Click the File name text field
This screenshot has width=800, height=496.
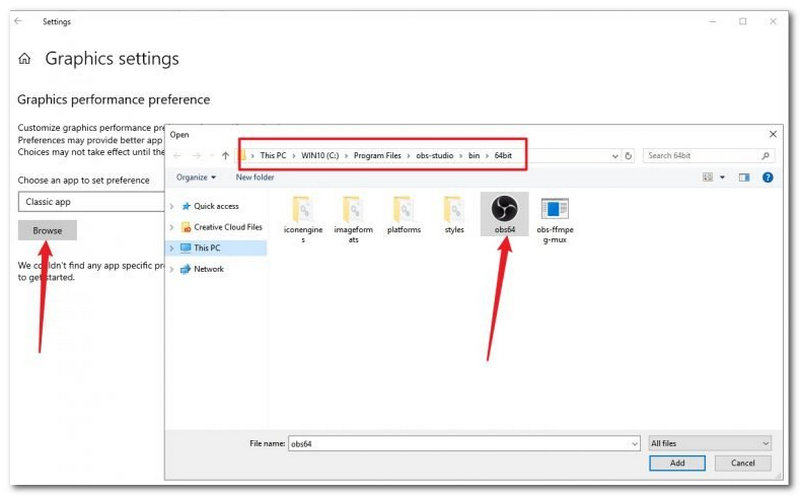[464, 444]
